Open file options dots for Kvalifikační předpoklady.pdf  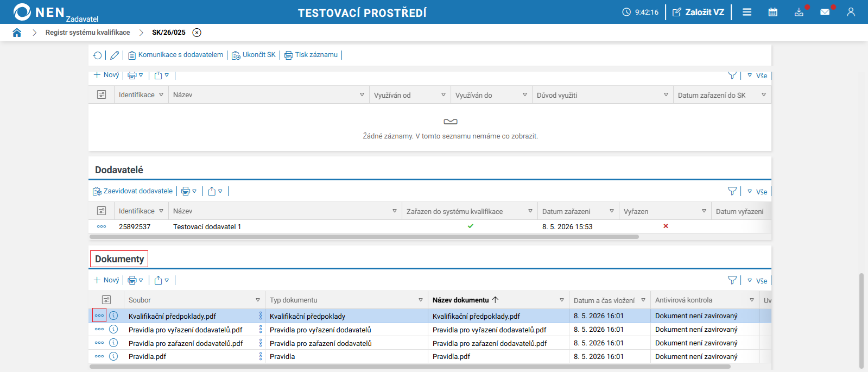(x=261, y=316)
